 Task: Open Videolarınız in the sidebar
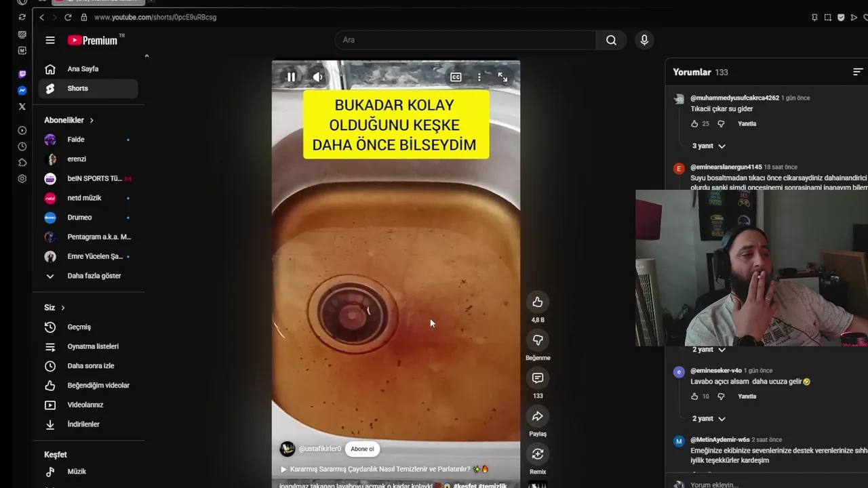88,405
